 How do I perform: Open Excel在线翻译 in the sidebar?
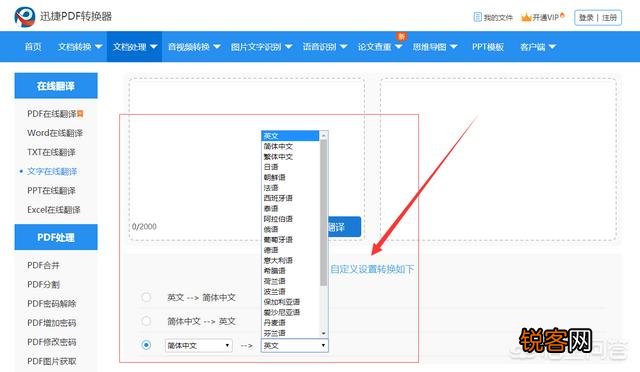point(53,209)
